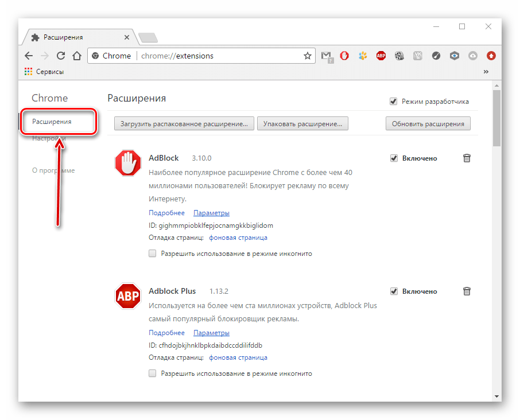
Task: Disable AdBlock via Включено checkbox
Action: click(394, 158)
